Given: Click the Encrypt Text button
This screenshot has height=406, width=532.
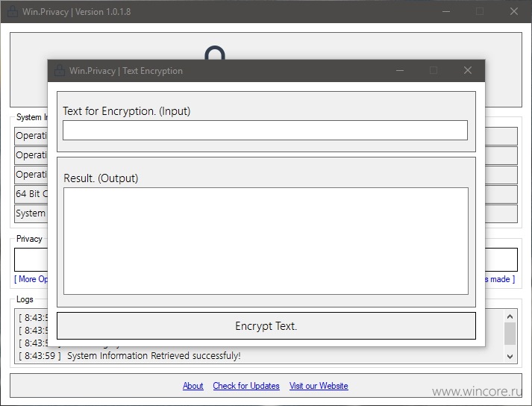Looking at the screenshot, I should point(266,325).
